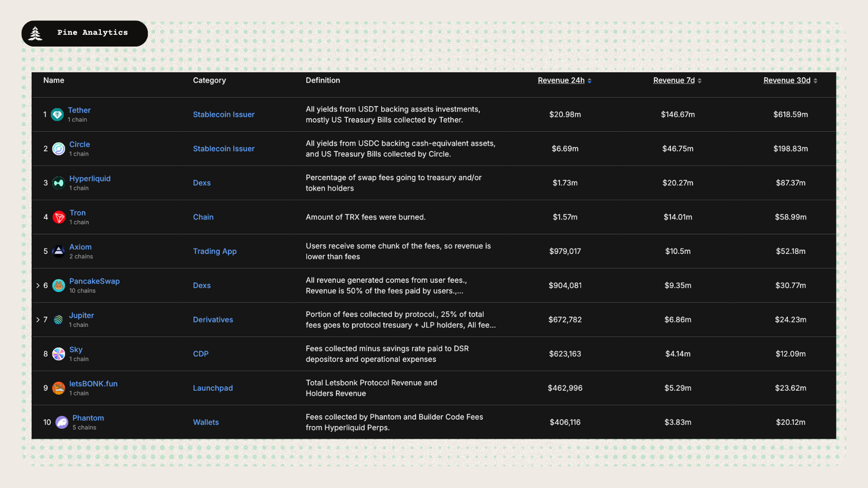868x488 pixels.
Task: Click the Revenue 30d column header
Action: (787, 80)
